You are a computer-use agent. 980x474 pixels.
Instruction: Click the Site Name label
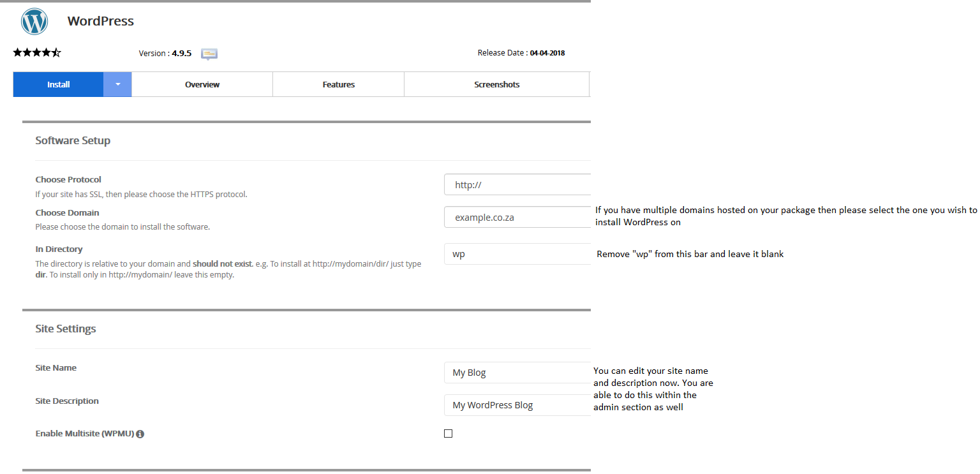coord(56,368)
